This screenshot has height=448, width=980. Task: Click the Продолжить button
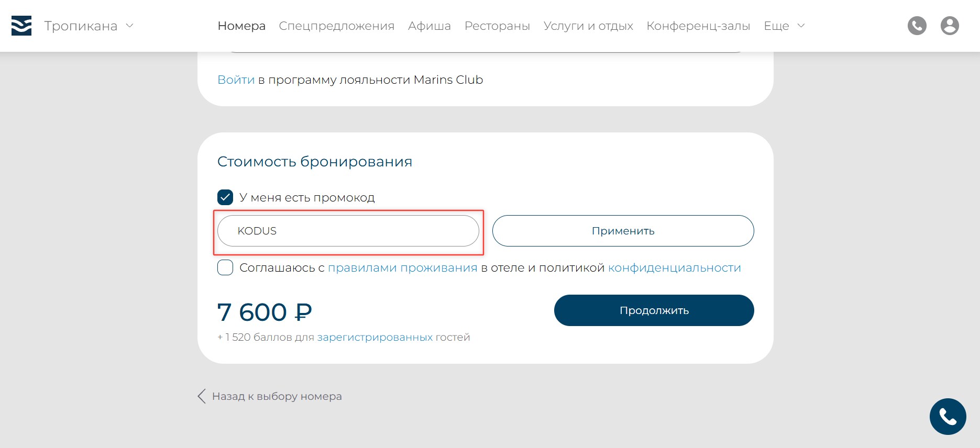coord(654,310)
